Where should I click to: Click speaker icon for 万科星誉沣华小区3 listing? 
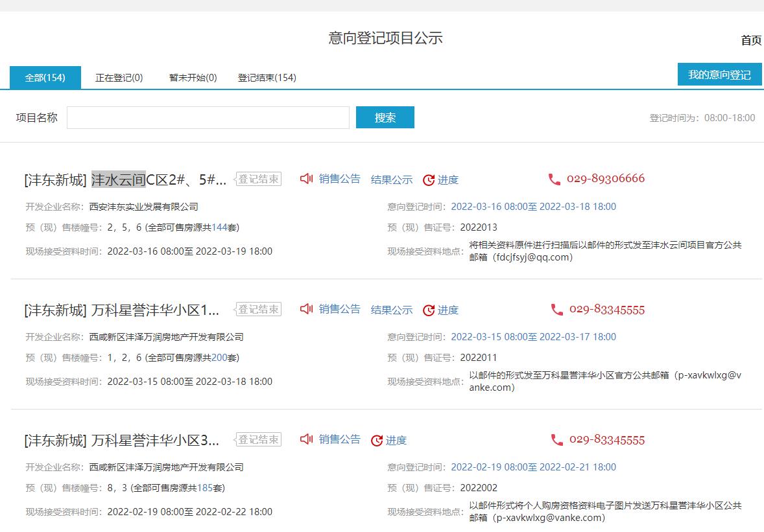click(307, 439)
